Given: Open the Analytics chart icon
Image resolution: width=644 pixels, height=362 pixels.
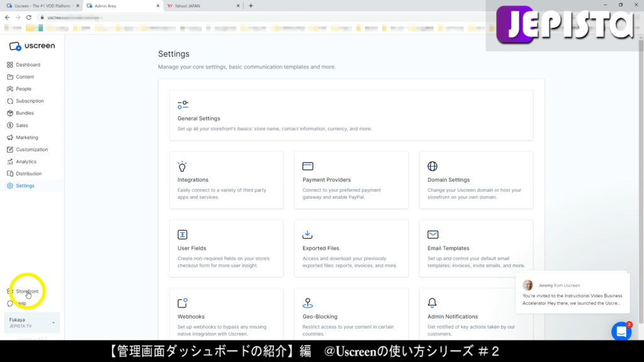Looking at the screenshot, I should (x=10, y=162).
